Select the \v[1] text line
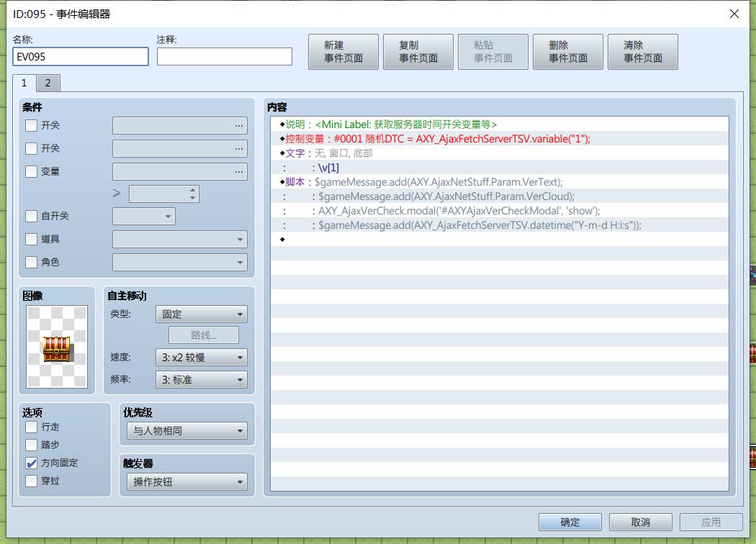756x544 pixels. pyautogui.click(x=500, y=168)
